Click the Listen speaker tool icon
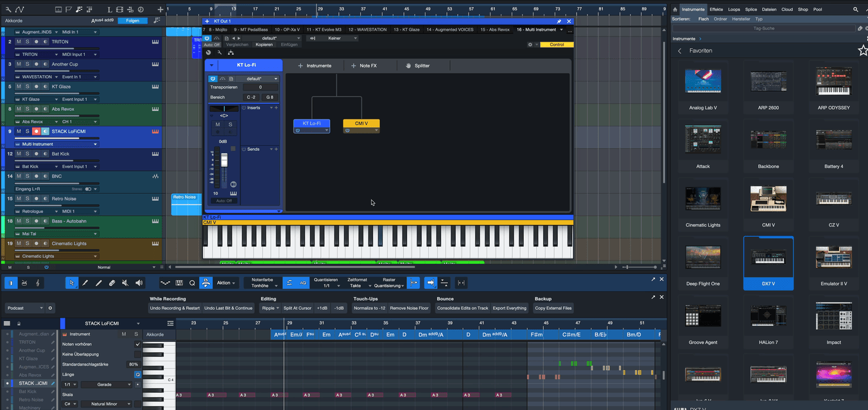868x410 pixels. (139, 283)
